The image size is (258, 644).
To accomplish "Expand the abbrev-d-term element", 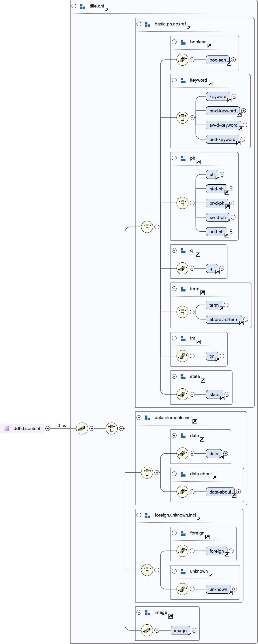I will 246,319.
